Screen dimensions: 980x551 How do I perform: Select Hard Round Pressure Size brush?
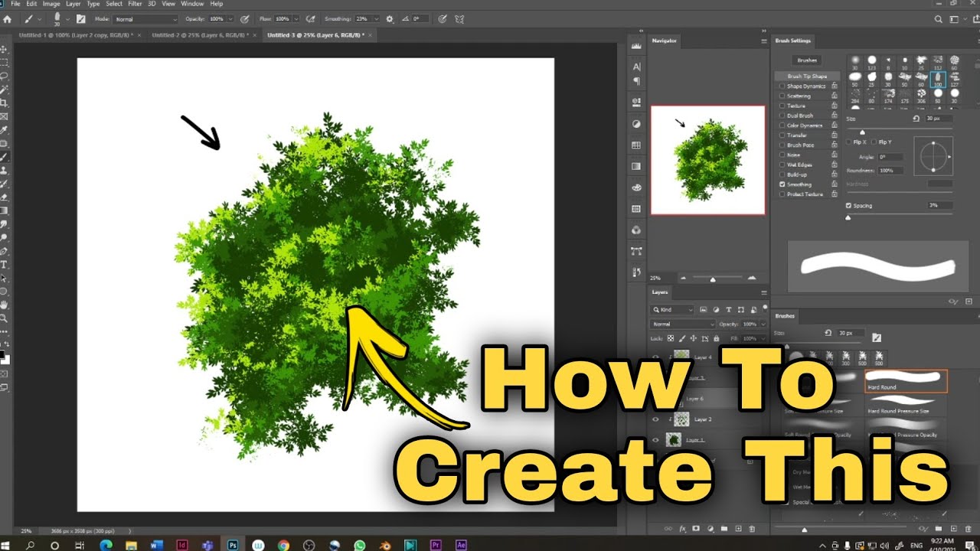pyautogui.click(x=906, y=405)
